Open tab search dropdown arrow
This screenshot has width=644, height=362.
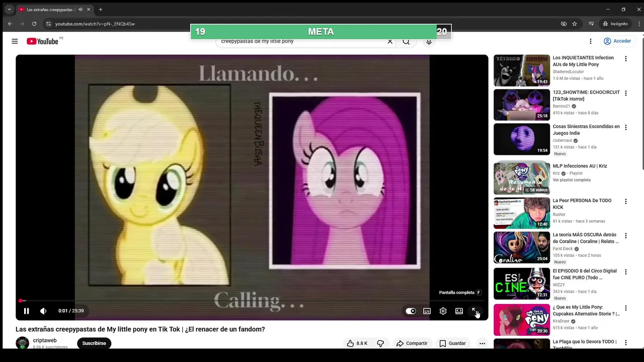(x=9, y=10)
